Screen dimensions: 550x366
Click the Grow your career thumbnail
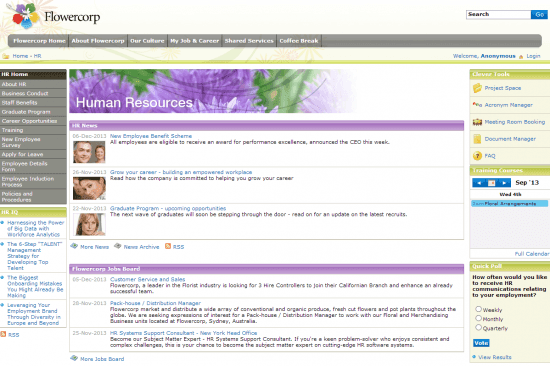point(89,188)
